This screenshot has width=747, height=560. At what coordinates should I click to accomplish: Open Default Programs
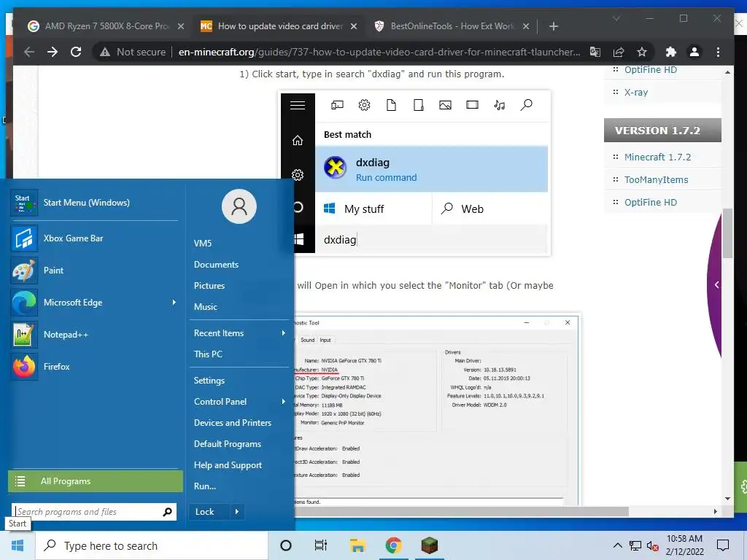coord(228,444)
